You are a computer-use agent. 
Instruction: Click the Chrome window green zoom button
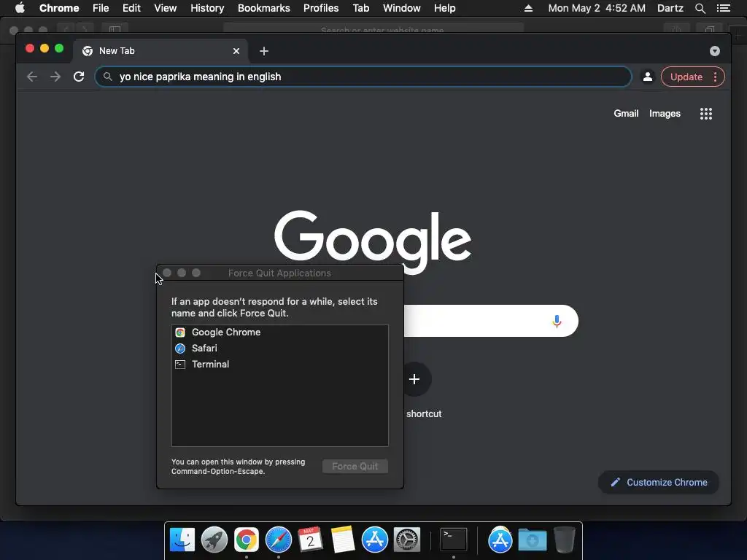click(x=59, y=48)
